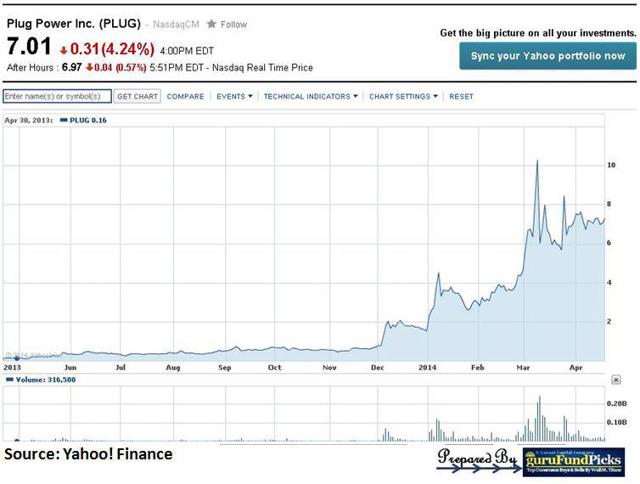640x484 pixels.
Task: Click the Apr 30, 2013 date label
Action: pos(28,120)
